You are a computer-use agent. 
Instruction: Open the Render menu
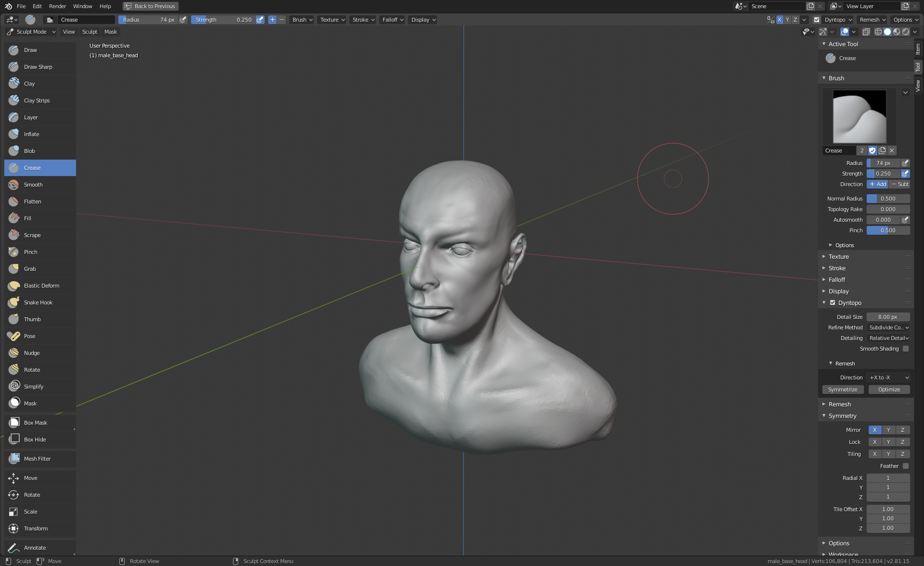(57, 6)
